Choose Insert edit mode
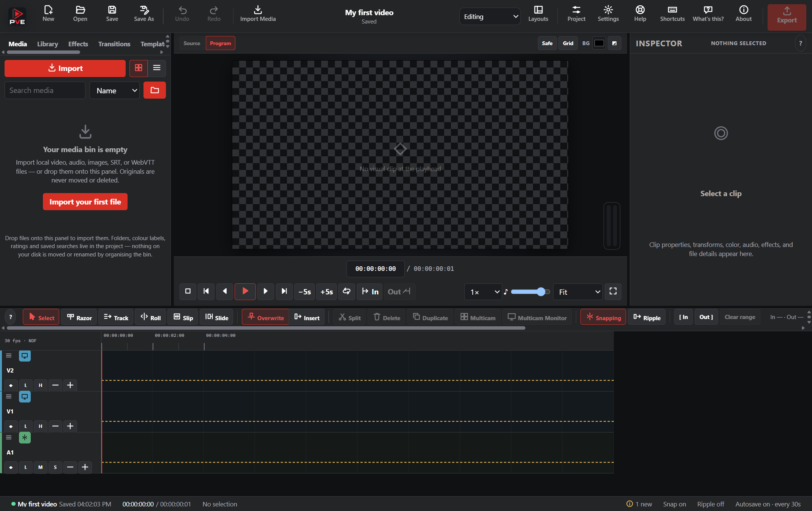The width and height of the screenshot is (812, 511). [307, 317]
